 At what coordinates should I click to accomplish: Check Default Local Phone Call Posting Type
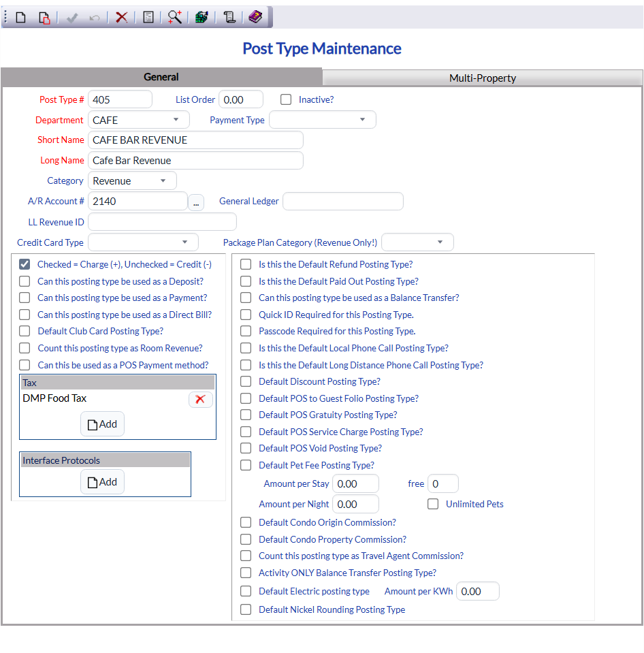pos(246,348)
